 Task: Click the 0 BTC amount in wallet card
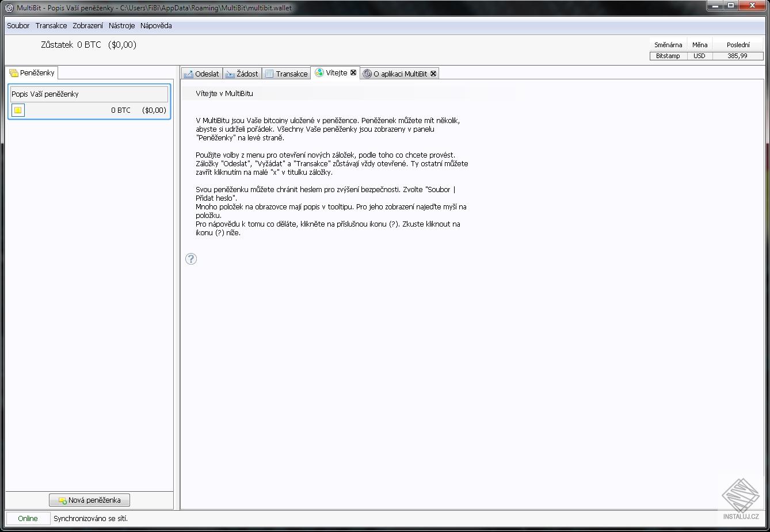click(121, 110)
